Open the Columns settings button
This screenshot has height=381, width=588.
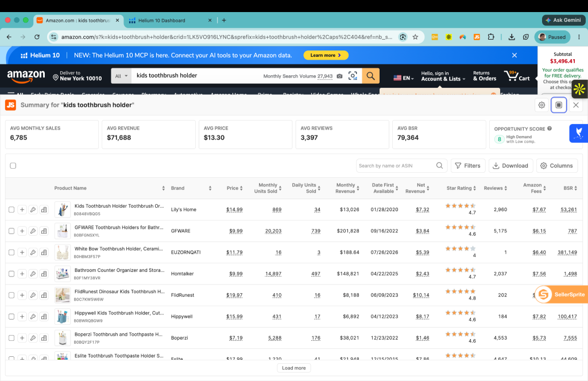(x=557, y=166)
